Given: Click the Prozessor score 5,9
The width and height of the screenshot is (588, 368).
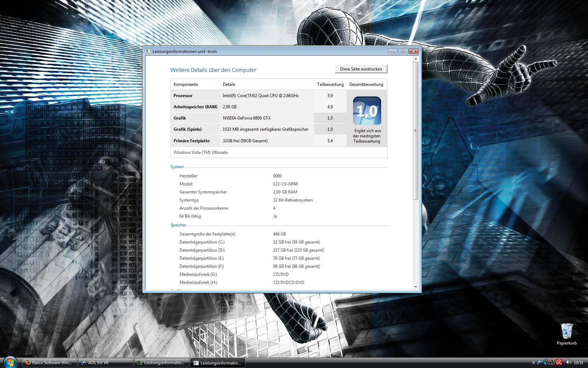Looking at the screenshot, I should [330, 96].
